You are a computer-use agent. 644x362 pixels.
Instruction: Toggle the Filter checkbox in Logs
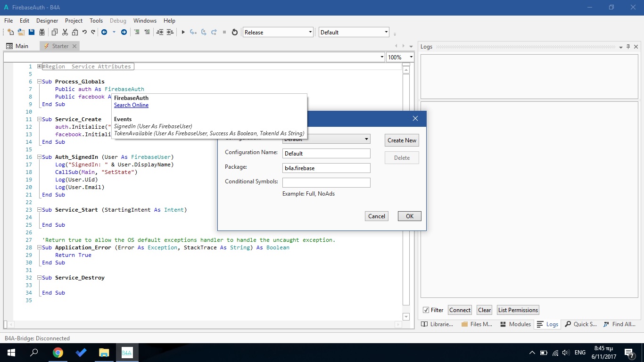426,310
